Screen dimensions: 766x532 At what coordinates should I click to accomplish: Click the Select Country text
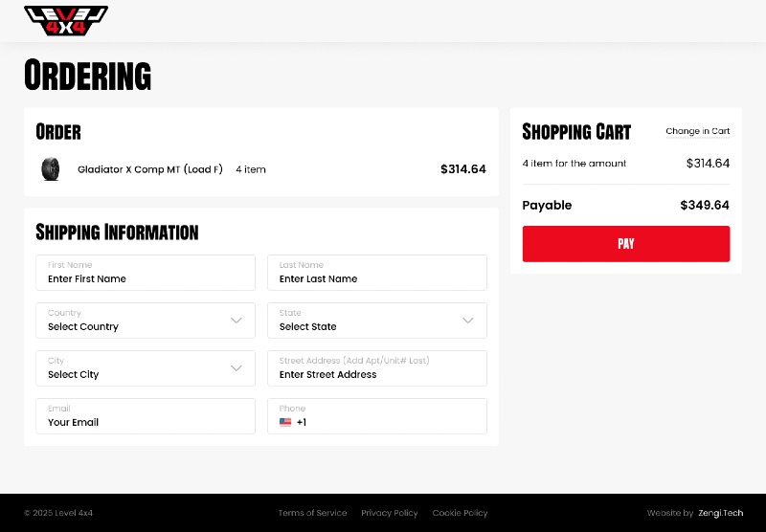tap(83, 327)
